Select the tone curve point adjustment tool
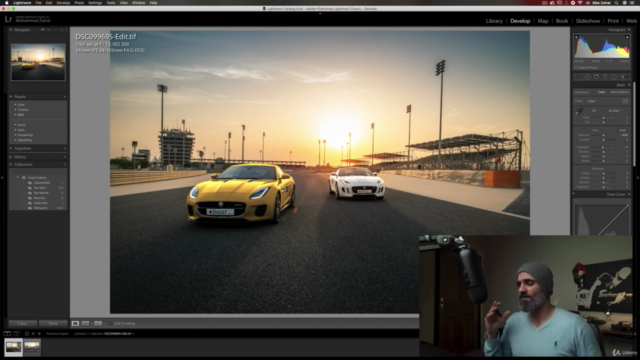Screen dimensions: 640x360 (x=576, y=201)
